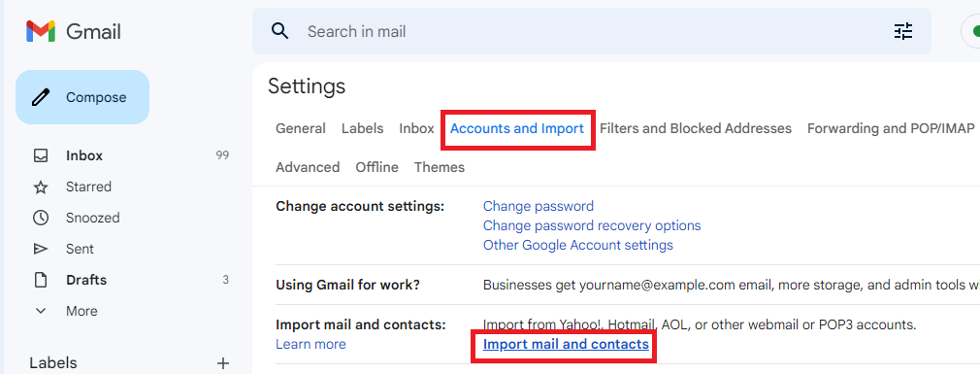Click the Gmail logo icon
The image size is (980, 374).
pyautogui.click(x=41, y=31)
